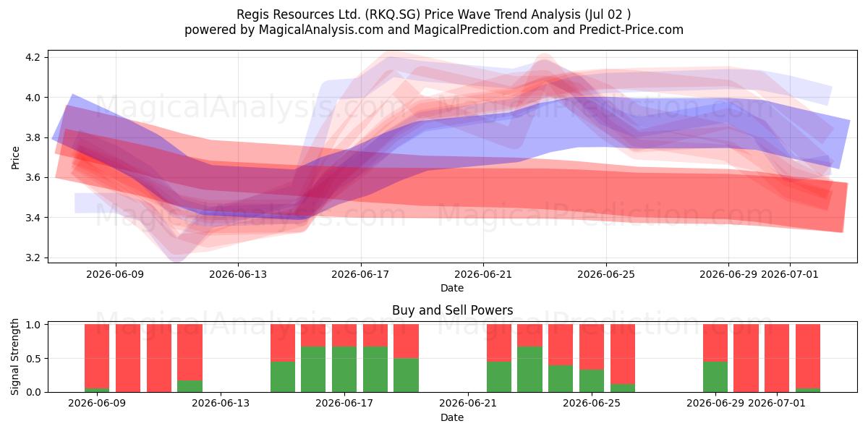Click the 'Price' y-axis label
868x434 pixels.
(16, 157)
